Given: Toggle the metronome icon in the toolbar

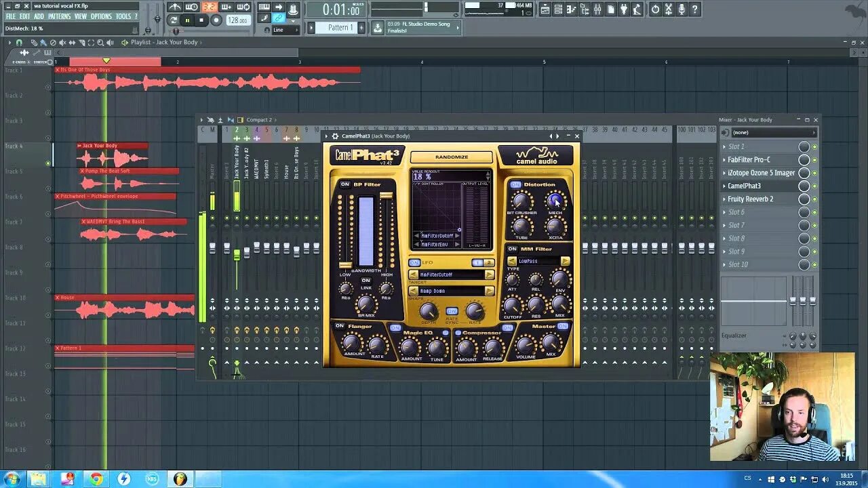Looking at the screenshot, I should click(x=175, y=8).
